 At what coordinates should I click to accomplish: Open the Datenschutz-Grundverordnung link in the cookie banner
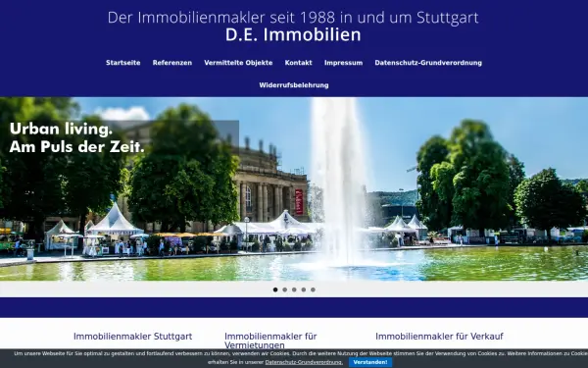[x=304, y=362]
